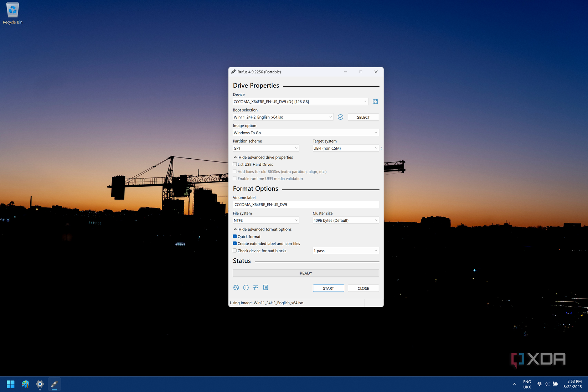Open the language selection globe
588x392 pixels.
click(236, 288)
